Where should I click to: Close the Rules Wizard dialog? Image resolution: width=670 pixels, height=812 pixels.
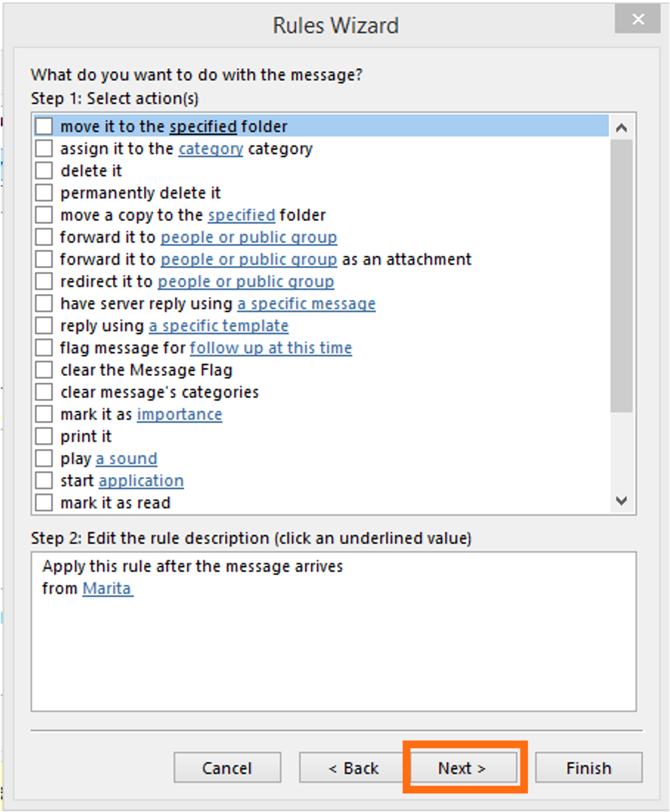coord(638,19)
